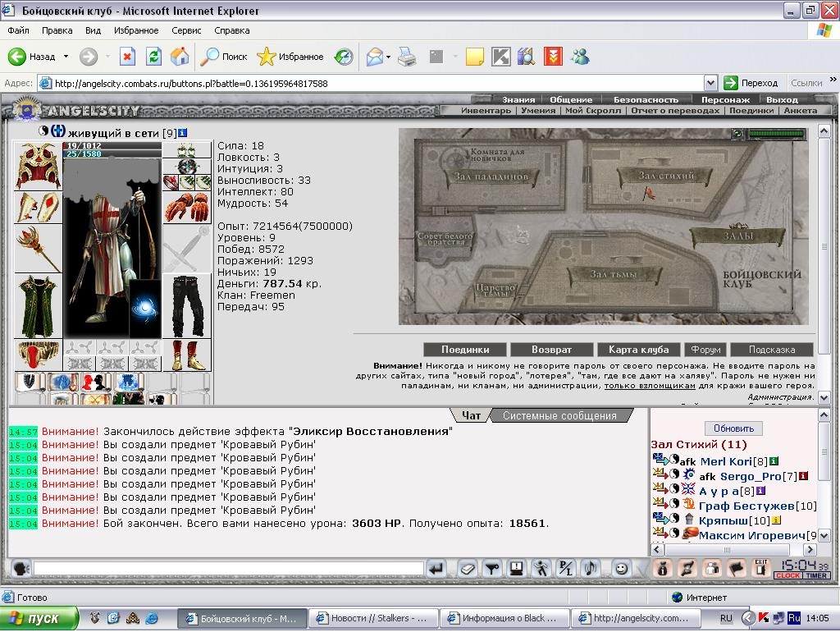
Task: Switch to TIMER mode
Action: (x=816, y=575)
